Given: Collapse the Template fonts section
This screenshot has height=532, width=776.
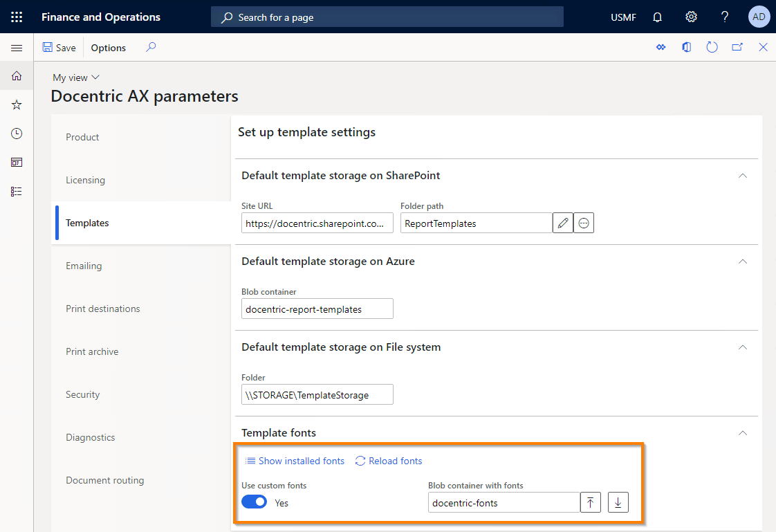Looking at the screenshot, I should (743, 433).
